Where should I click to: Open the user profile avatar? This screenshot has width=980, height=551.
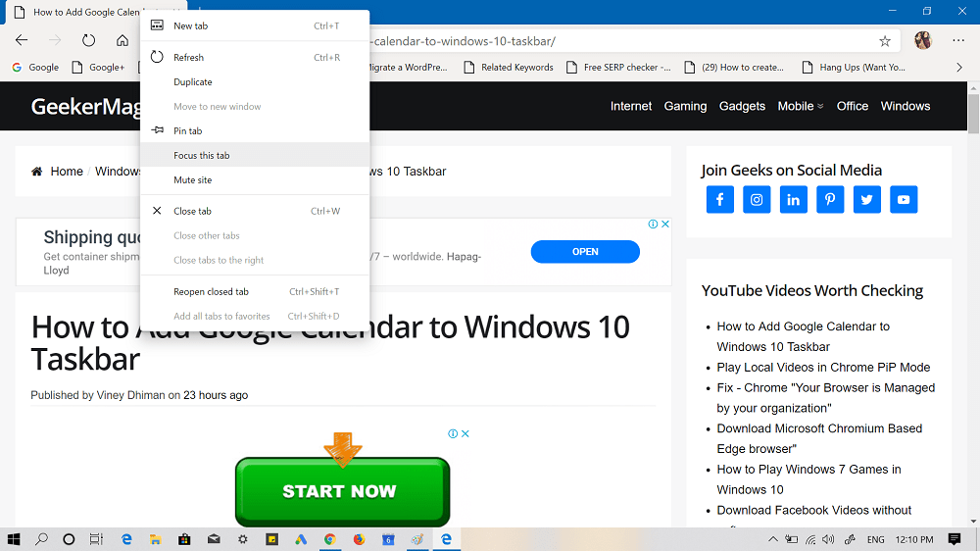(923, 40)
